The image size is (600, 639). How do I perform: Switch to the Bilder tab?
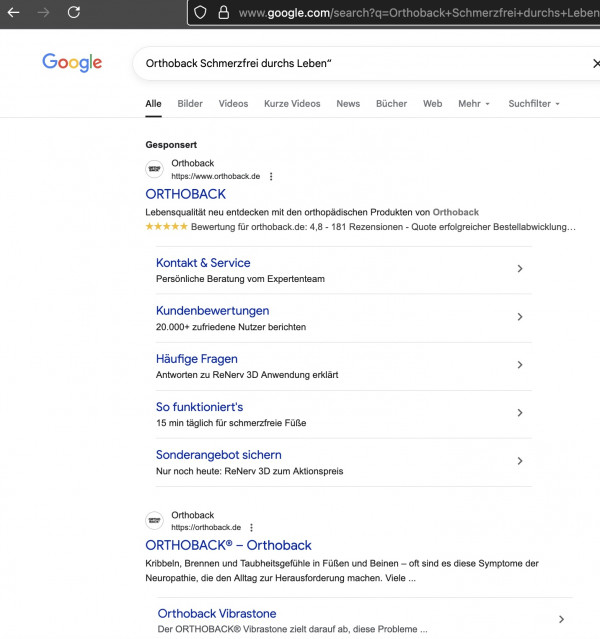coord(190,104)
